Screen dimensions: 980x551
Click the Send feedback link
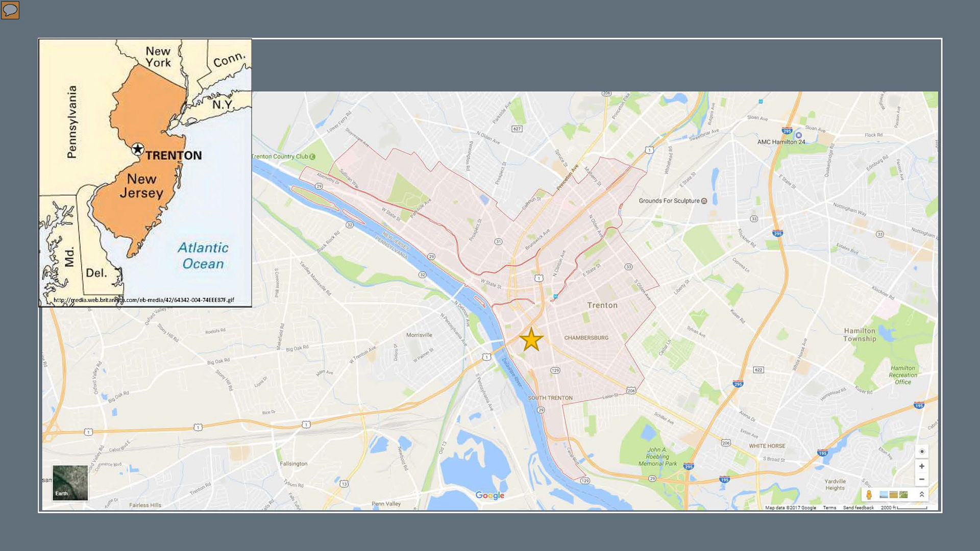858,508
